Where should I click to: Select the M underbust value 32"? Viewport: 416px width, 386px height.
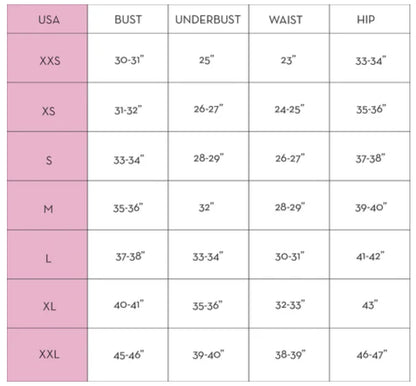pyautogui.click(x=206, y=207)
